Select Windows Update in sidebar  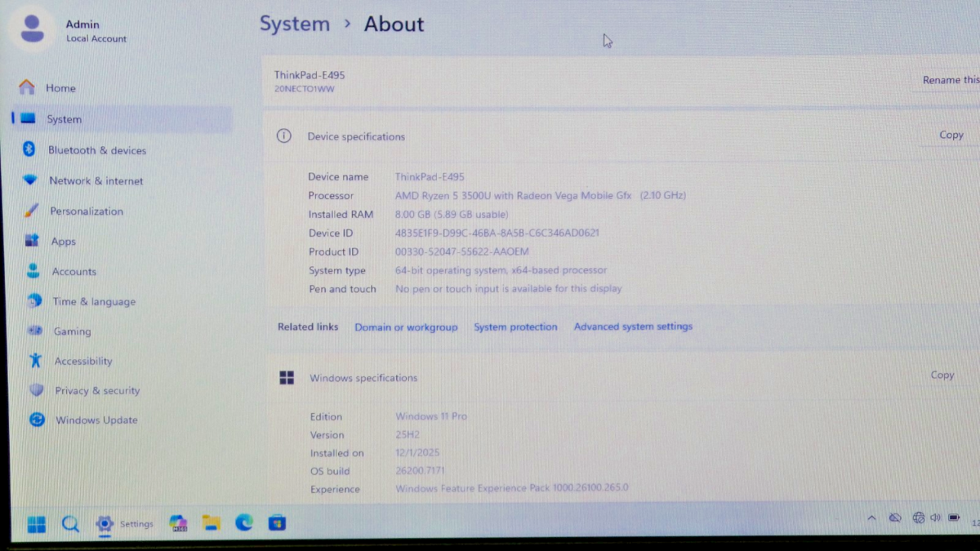[96, 420]
